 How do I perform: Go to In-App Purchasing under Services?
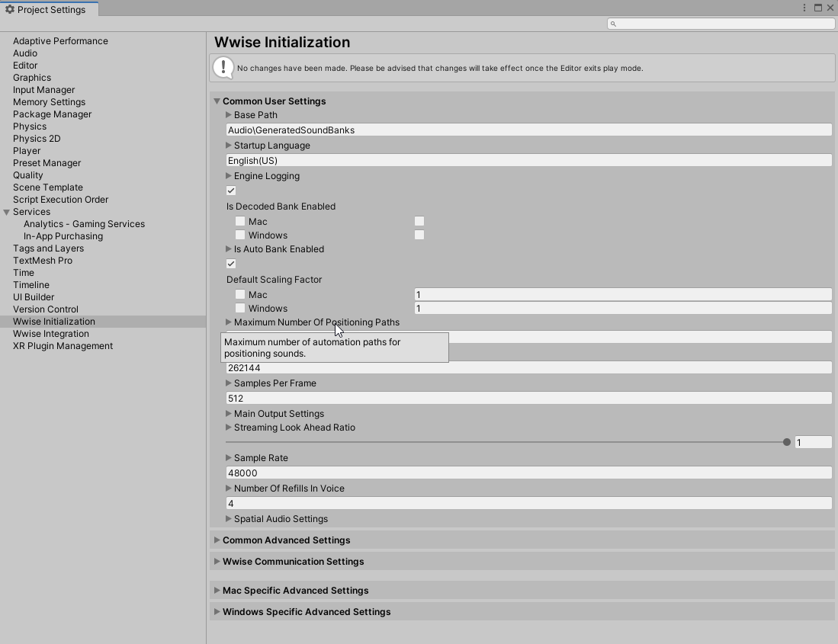(x=63, y=236)
